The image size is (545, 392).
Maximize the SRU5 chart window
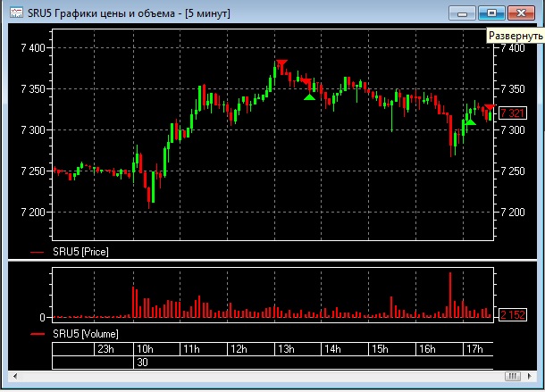click(x=491, y=13)
